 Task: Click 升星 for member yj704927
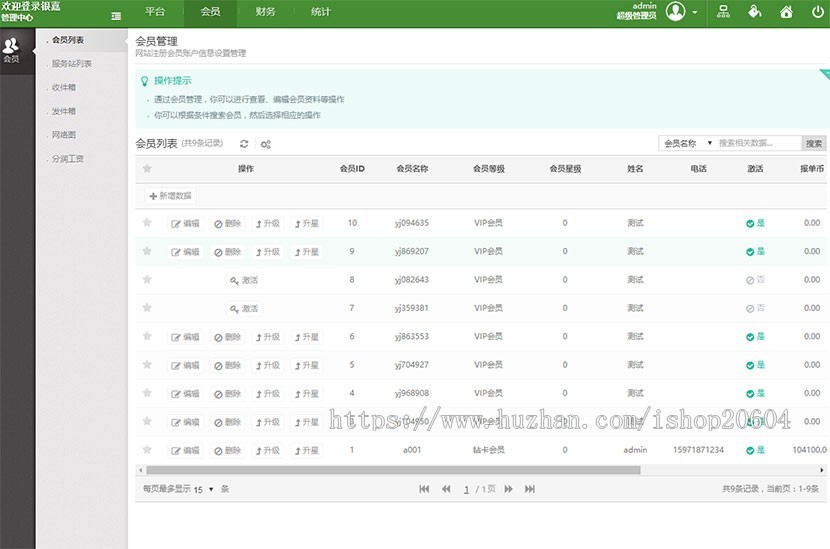pos(307,366)
